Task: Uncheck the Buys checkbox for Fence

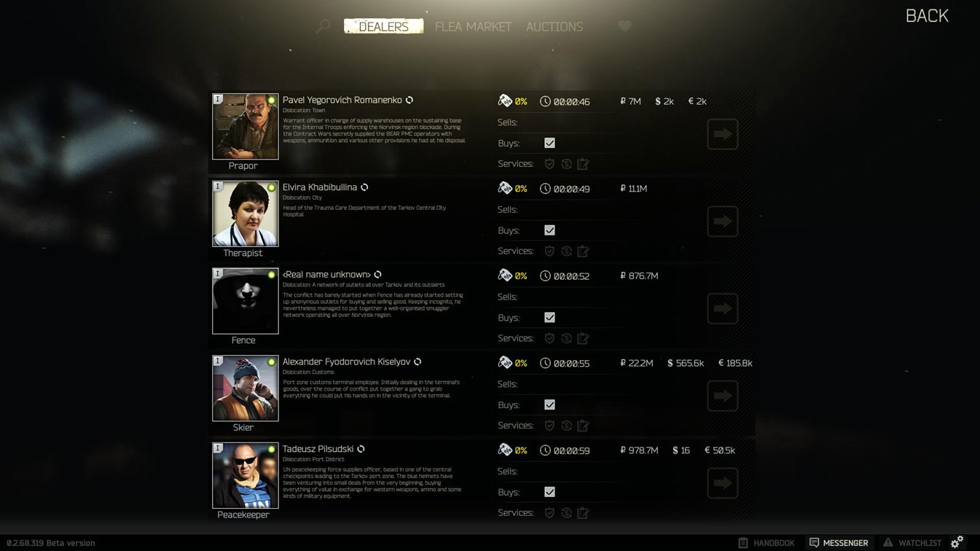Action: click(x=549, y=318)
